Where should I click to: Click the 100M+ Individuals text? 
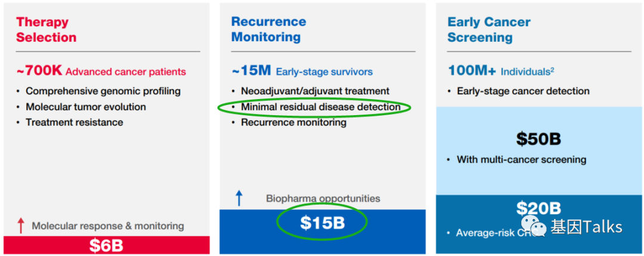pyautogui.click(x=501, y=72)
